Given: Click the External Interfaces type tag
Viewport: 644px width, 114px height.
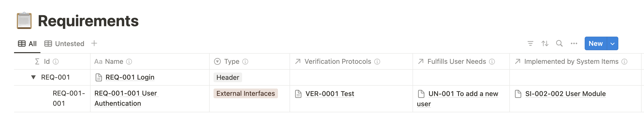Looking at the screenshot, I should (x=245, y=93).
